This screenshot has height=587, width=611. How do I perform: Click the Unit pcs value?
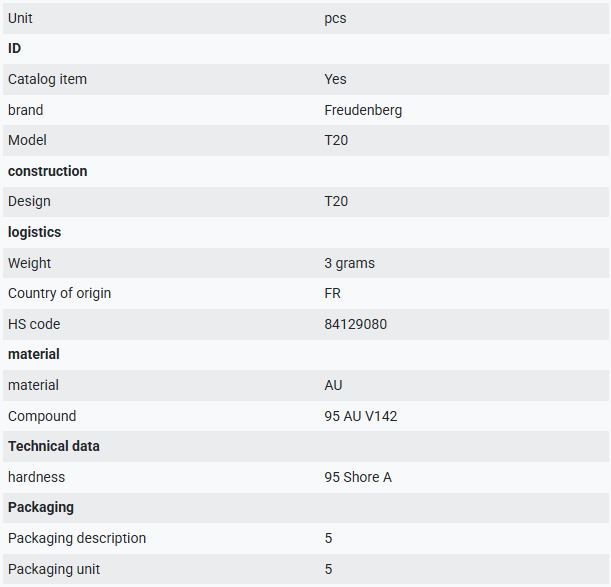[335, 19]
